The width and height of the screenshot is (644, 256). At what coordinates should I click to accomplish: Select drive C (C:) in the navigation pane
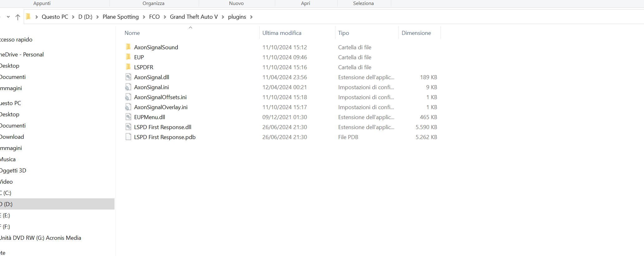click(x=6, y=193)
